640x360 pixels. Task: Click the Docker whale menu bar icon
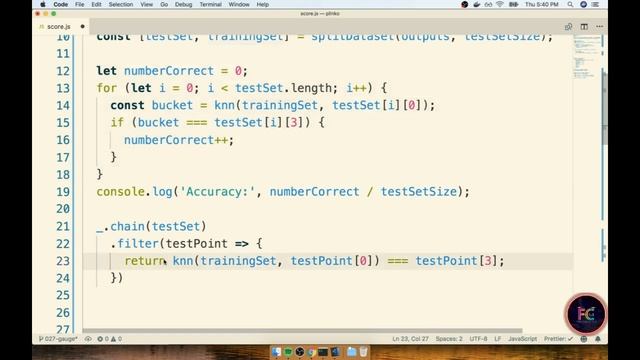pos(476,4)
